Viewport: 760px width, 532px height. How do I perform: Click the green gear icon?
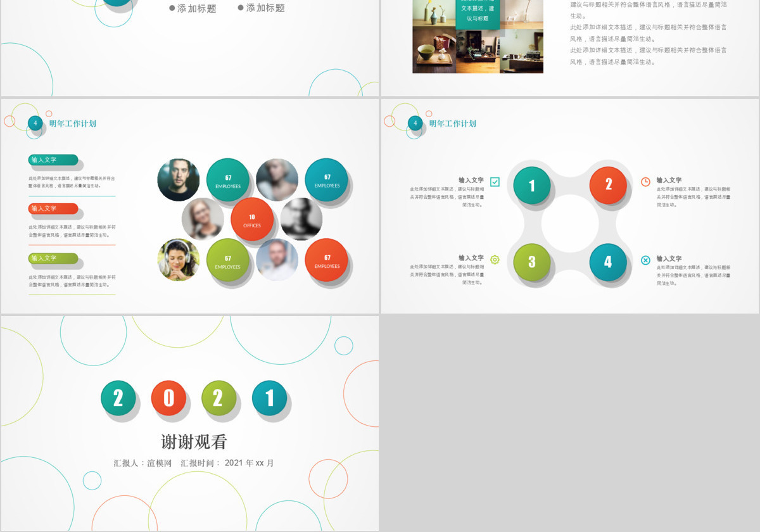pyautogui.click(x=495, y=260)
